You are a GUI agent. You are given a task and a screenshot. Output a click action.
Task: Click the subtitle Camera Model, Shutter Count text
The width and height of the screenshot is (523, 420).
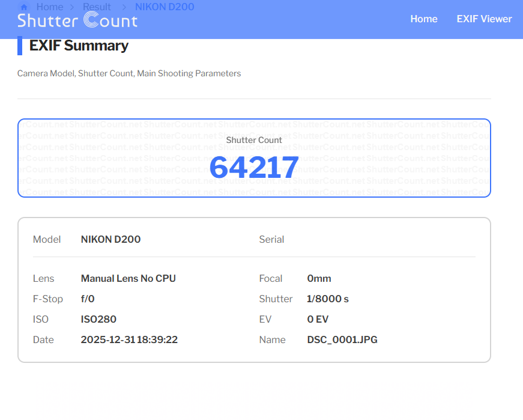(x=129, y=73)
